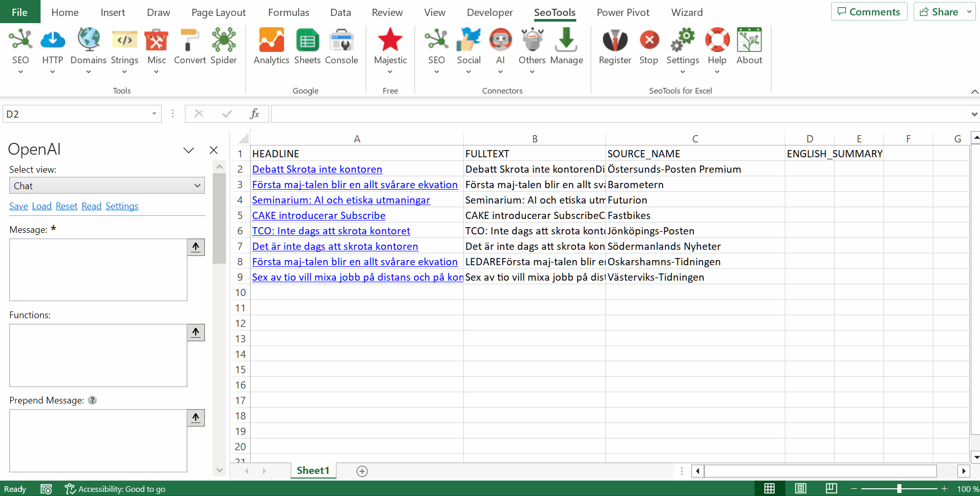Switch to the Power Pivot tab
Image resolution: width=980 pixels, height=496 pixels.
tap(623, 12)
